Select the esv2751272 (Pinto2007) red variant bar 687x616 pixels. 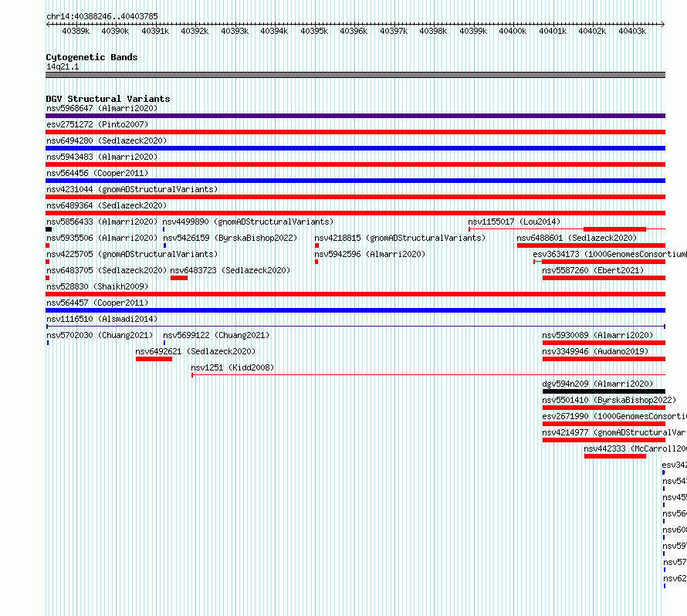pos(355,132)
